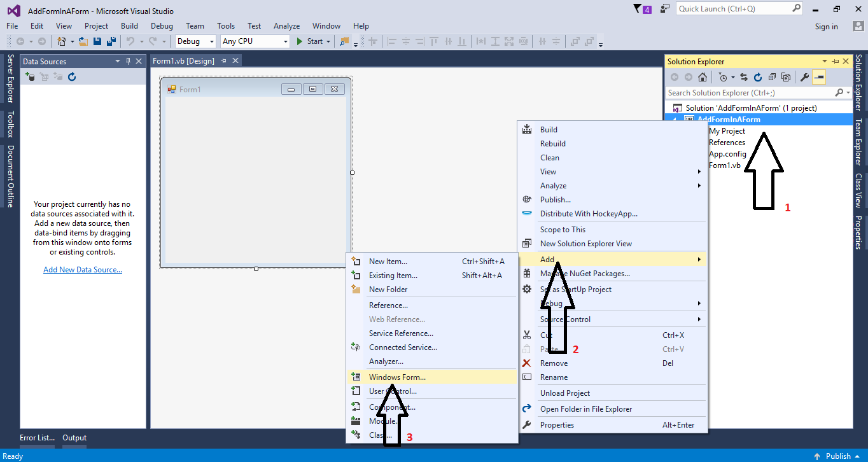Image resolution: width=868 pixels, height=462 pixels.
Task: Select Solution 'AddFormInAForm' node in tree
Action: click(751, 108)
